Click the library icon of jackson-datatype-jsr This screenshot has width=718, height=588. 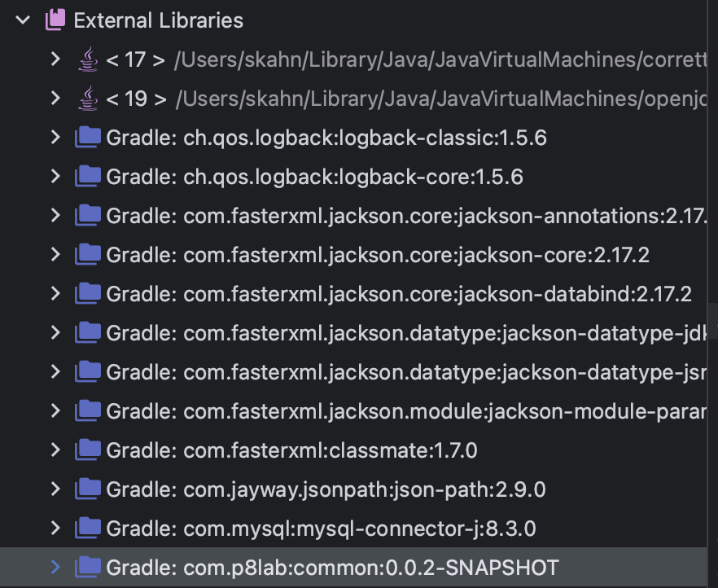coord(88,371)
